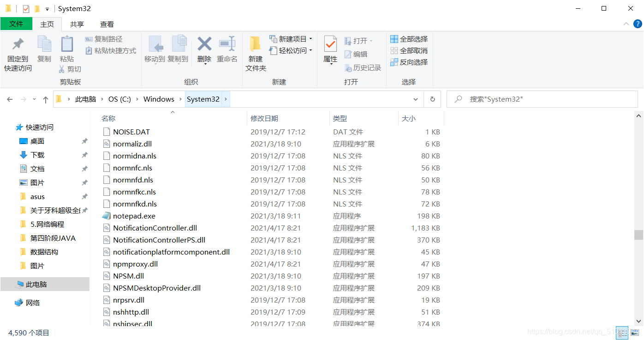
Task: Open the Help question mark icon
Action: (x=637, y=24)
